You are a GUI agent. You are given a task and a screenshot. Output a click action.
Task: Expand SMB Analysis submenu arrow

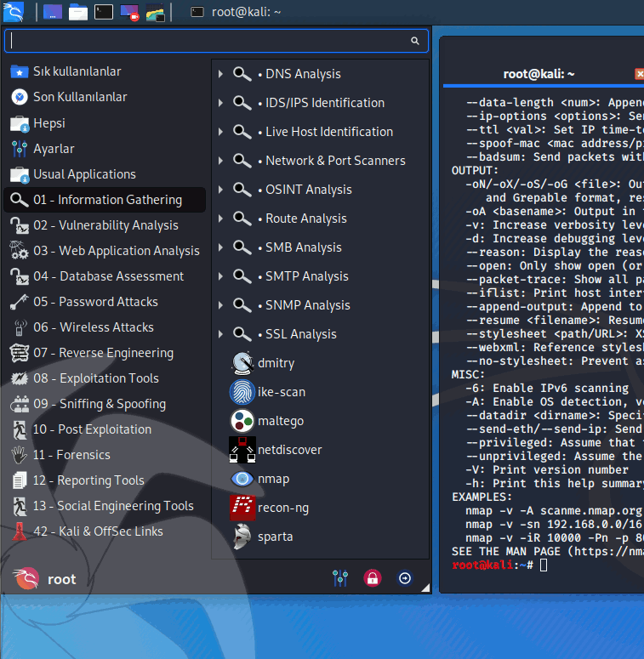(x=220, y=247)
